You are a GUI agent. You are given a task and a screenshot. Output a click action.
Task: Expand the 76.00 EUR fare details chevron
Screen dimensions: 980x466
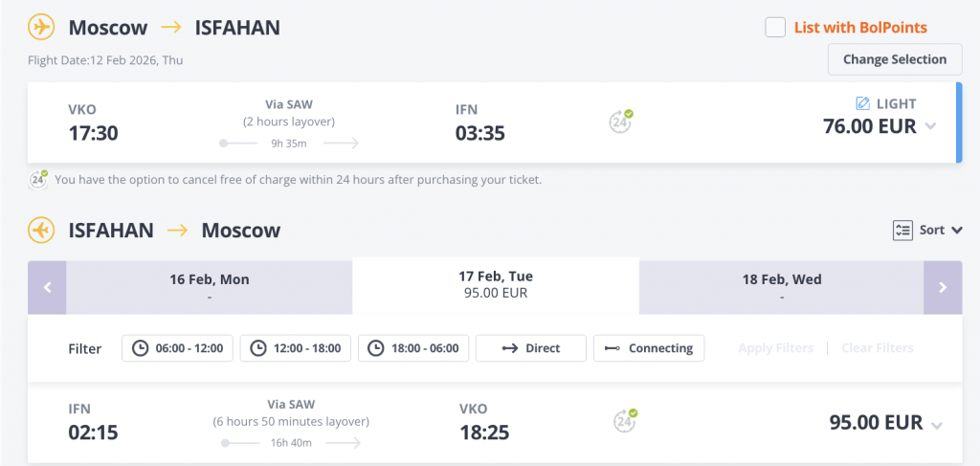pyautogui.click(x=931, y=127)
